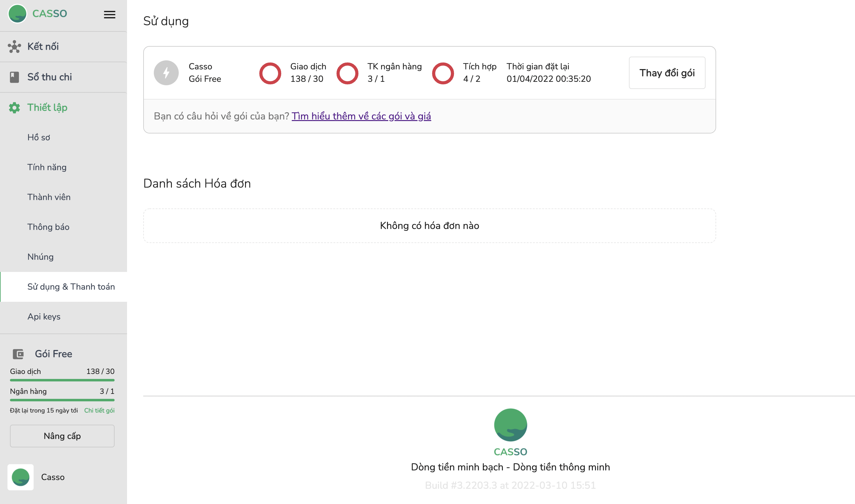This screenshot has width=855, height=504.
Task: Click the Gói Free plan label in sidebar
Action: click(53, 354)
